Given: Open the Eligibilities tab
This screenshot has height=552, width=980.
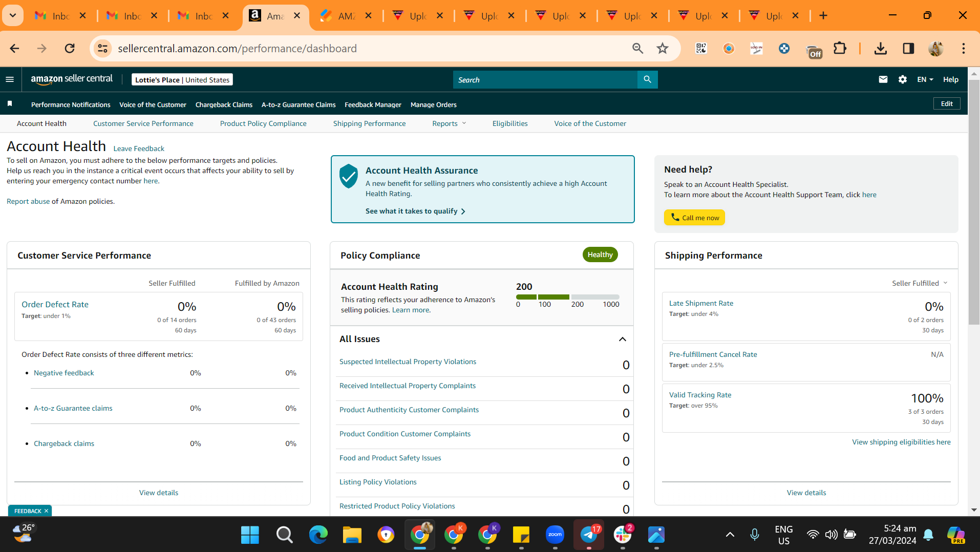Looking at the screenshot, I should [x=510, y=123].
